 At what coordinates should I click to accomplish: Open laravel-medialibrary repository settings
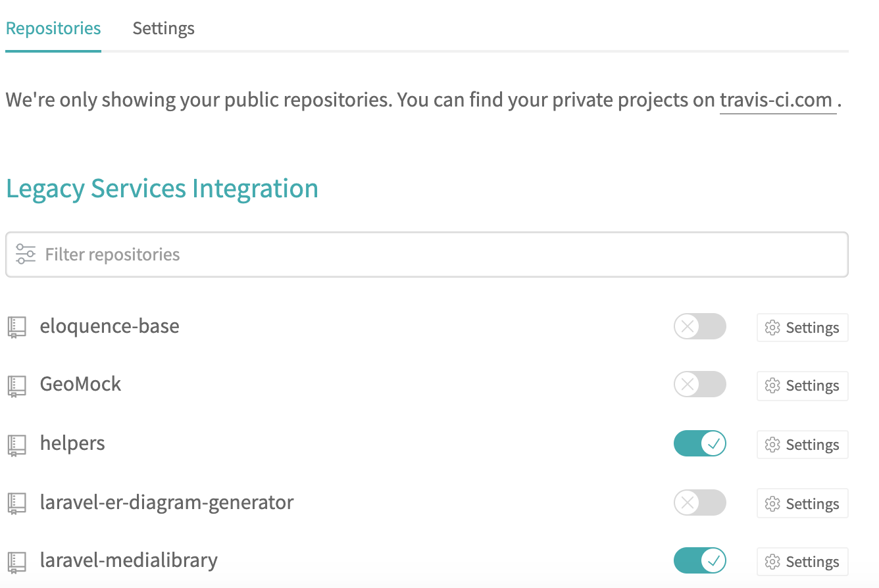tap(803, 562)
